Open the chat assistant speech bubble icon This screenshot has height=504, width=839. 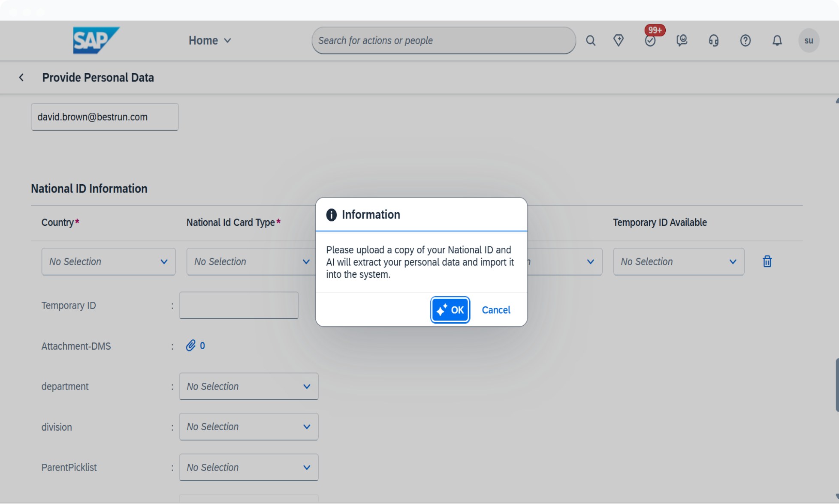tap(682, 40)
